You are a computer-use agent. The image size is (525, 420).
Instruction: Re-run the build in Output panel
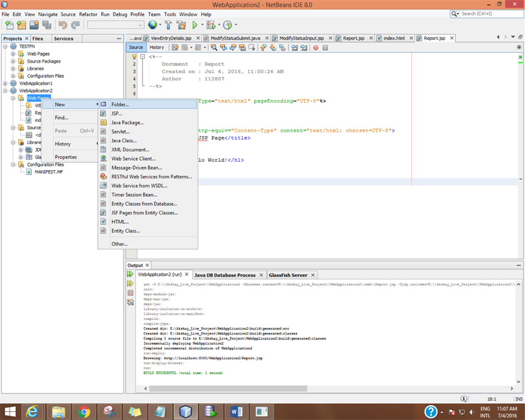click(x=130, y=274)
